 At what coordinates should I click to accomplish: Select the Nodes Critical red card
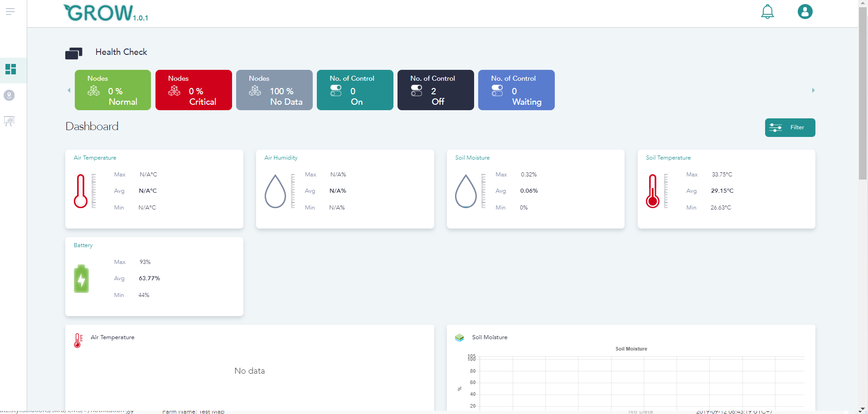(194, 90)
